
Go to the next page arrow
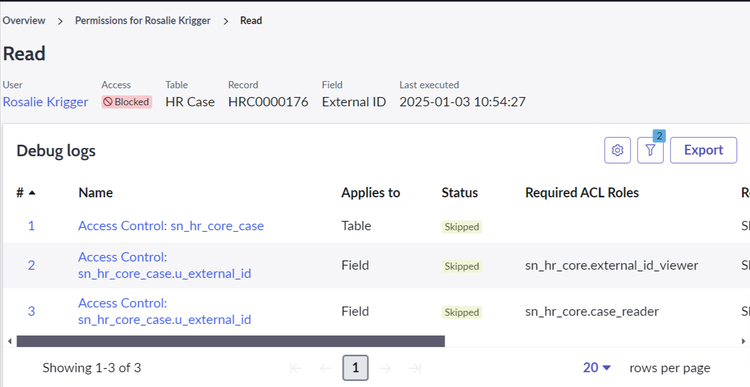click(385, 368)
